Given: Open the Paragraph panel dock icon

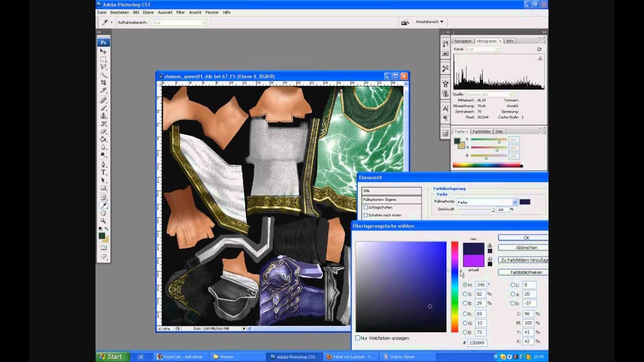Looking at the screenshot, I should (x=445, y=118).
